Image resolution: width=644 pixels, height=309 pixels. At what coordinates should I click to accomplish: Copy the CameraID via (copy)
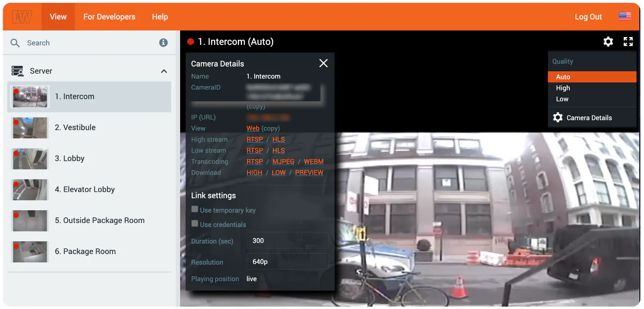(x=256, y=106)
